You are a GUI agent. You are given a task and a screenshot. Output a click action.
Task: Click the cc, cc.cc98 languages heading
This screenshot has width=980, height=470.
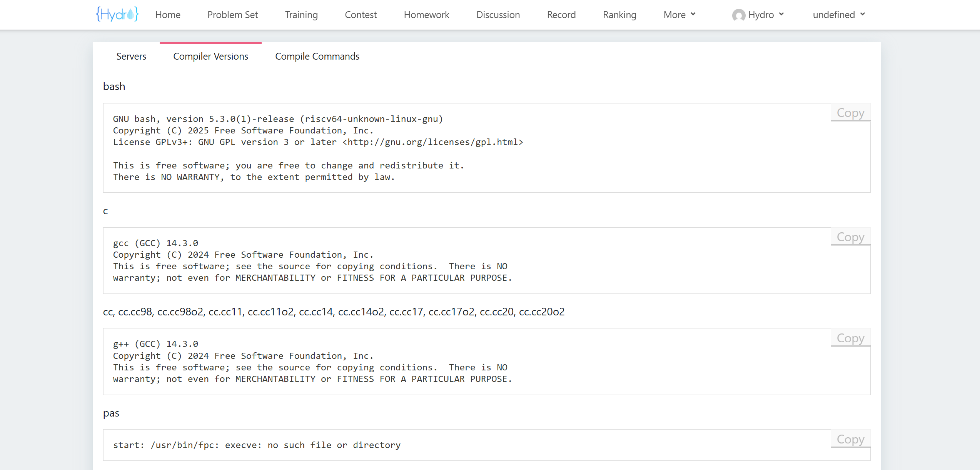click(x=334, y=312)
